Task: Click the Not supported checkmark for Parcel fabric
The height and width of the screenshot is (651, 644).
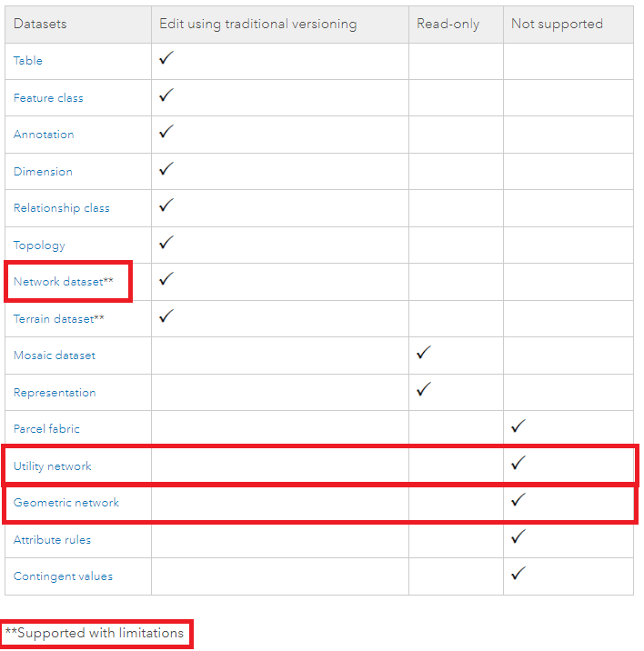Action: pos(518,426)
